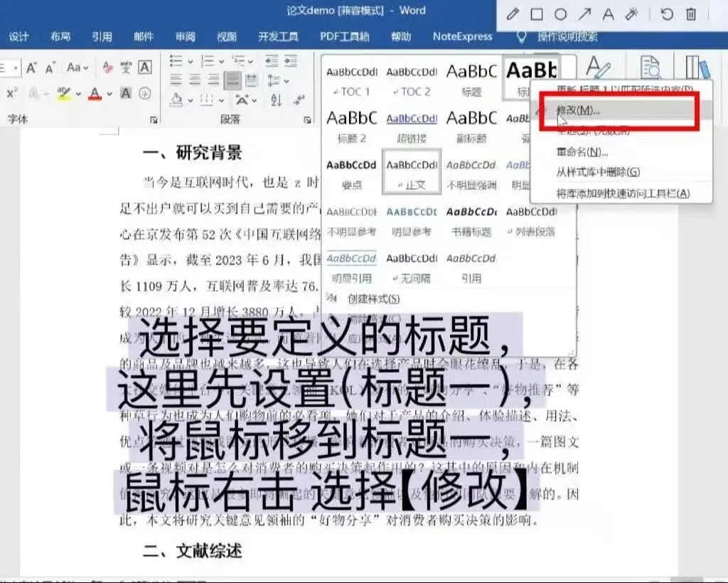Choose 将库添加到快速访问工具栏(A) entry
Image resolution: width=728 pixels, height=583 pixels.
click(621, 193)
